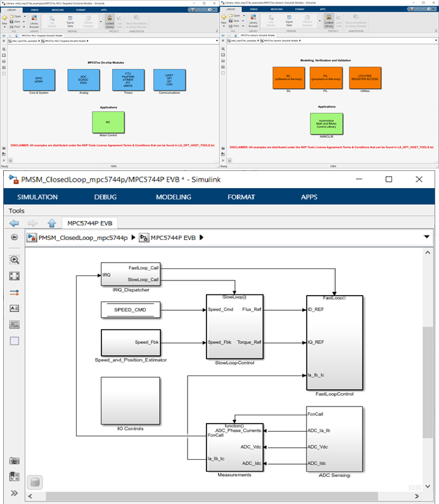Select the Area box tool in PMSM palette
Viewport: 439px width, 504px height.
[15, 341]
